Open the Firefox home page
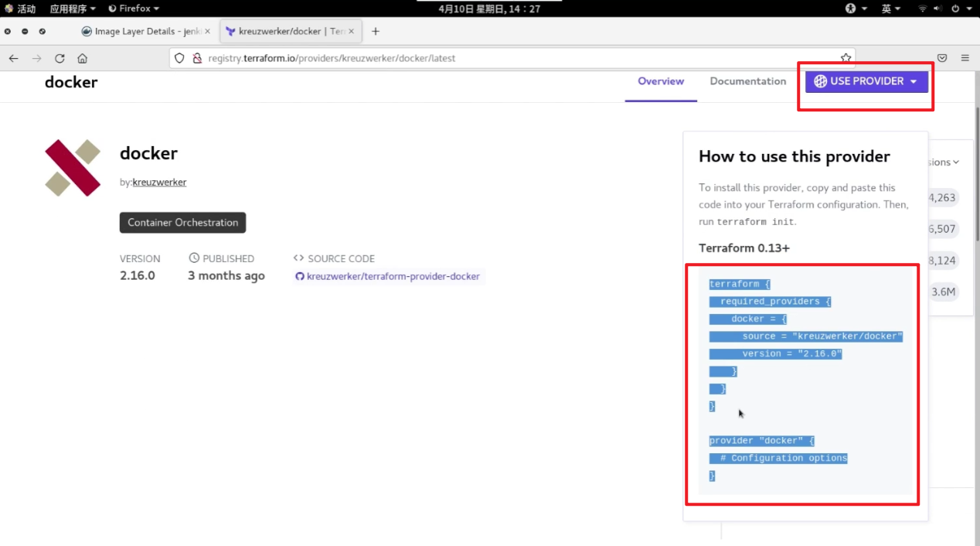Viewport: 980px width, 546px height. coord(82,58)
